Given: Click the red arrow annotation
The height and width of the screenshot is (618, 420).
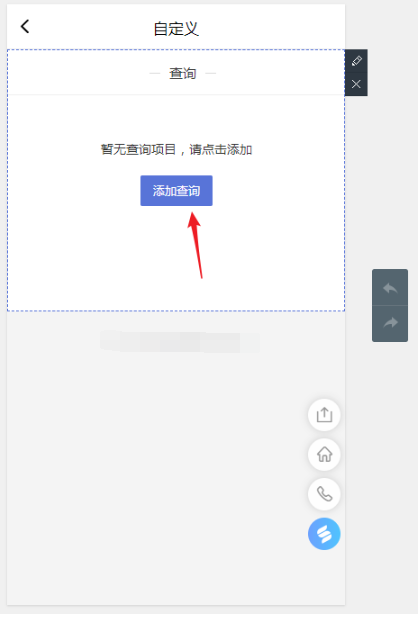Looking at the screenshot, I should tap(196, 245).
